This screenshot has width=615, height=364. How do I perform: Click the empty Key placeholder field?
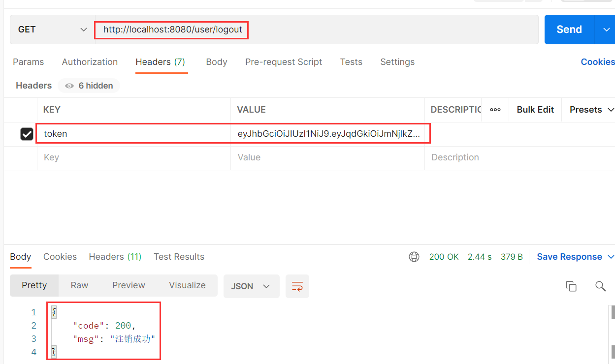coord(134,157)
